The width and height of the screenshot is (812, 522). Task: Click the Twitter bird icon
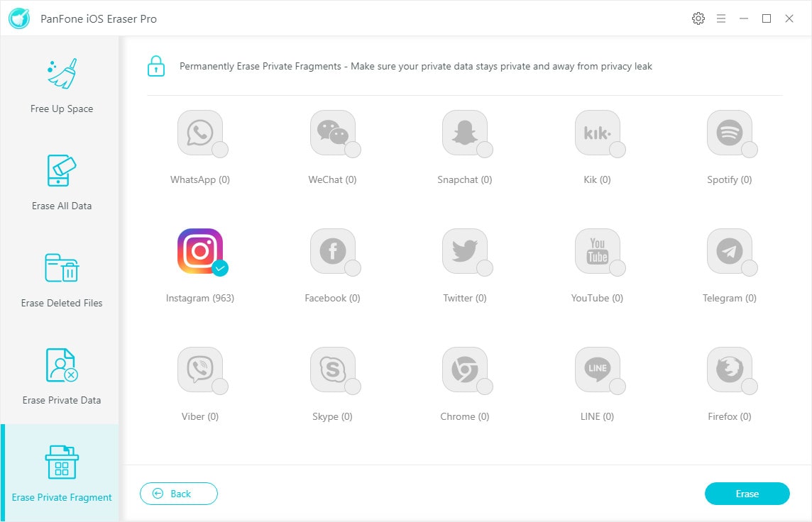coord(464,251)
